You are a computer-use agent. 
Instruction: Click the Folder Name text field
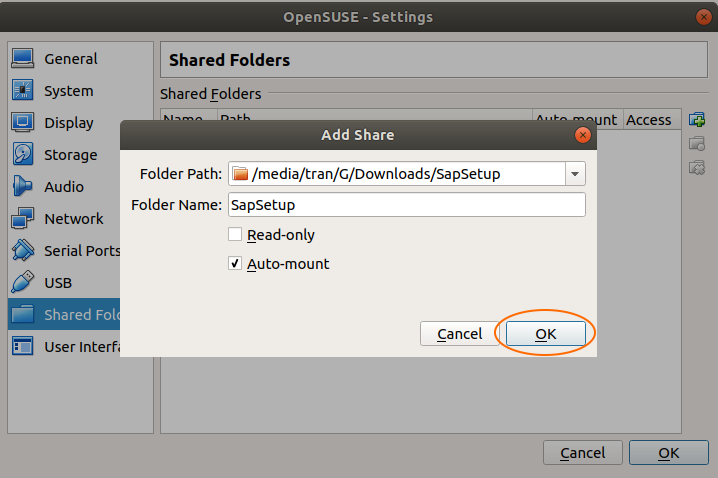407,205
